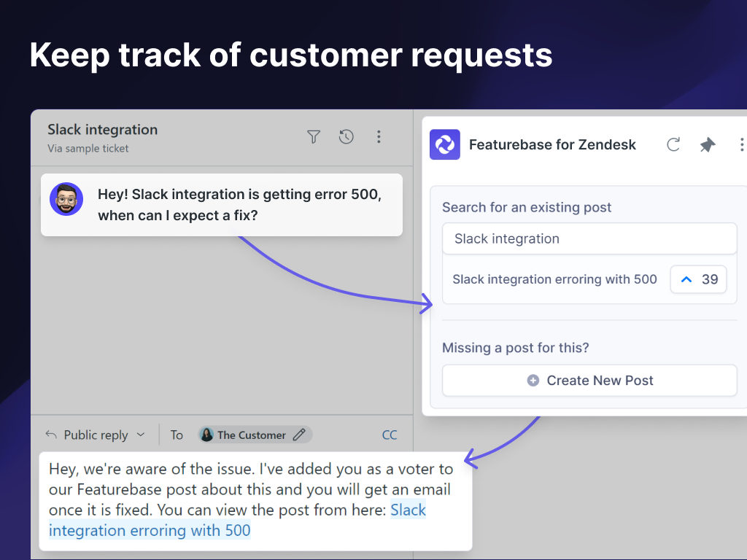Screen dimensions: 747x560
Task: Click the reply arrow icon
Action: pyautogui.click(x=51, y=435)
